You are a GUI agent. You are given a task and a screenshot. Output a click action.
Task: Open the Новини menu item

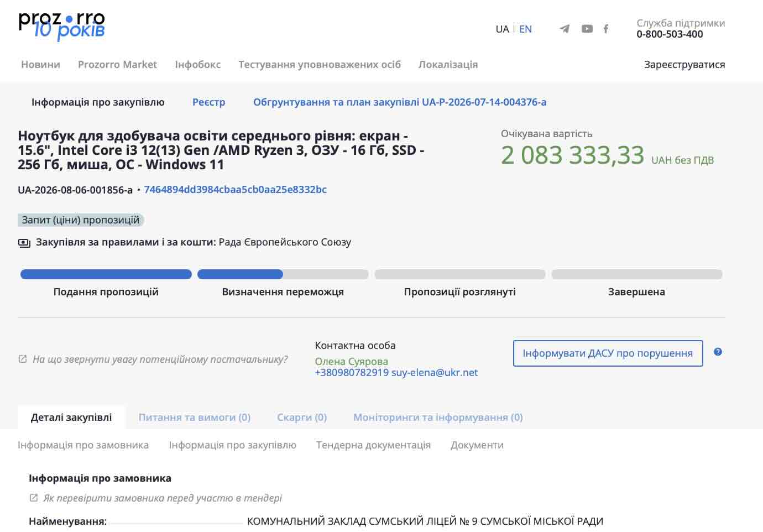point(40,64)
